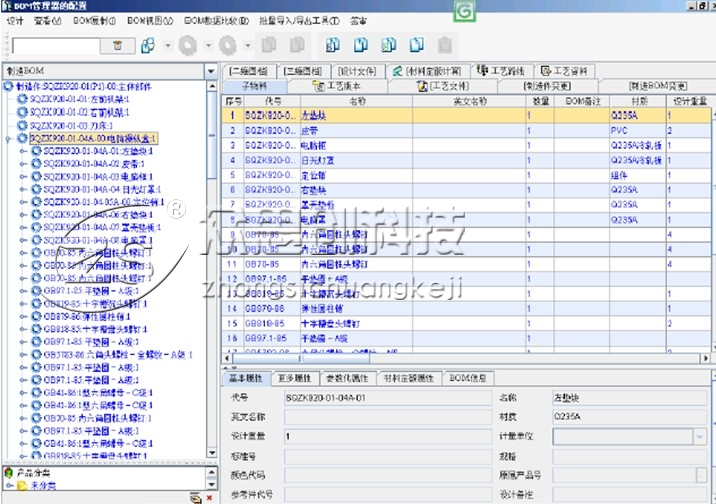This screenshot has height=504, width=716.
Task: Click the first blue document toolbar icon
Action: pos(333,45)
